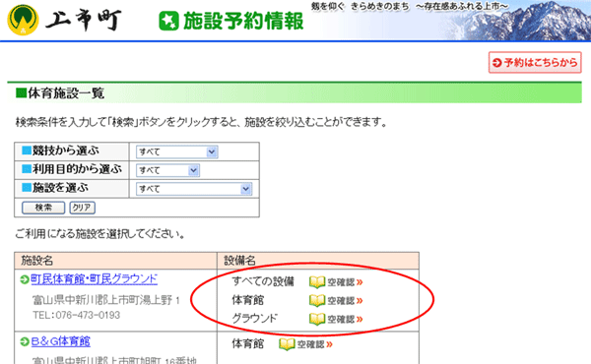The height and width of the screenshot is (364, 591).
Task: Click the 設備名 column header
Action: tap(240, 261)
